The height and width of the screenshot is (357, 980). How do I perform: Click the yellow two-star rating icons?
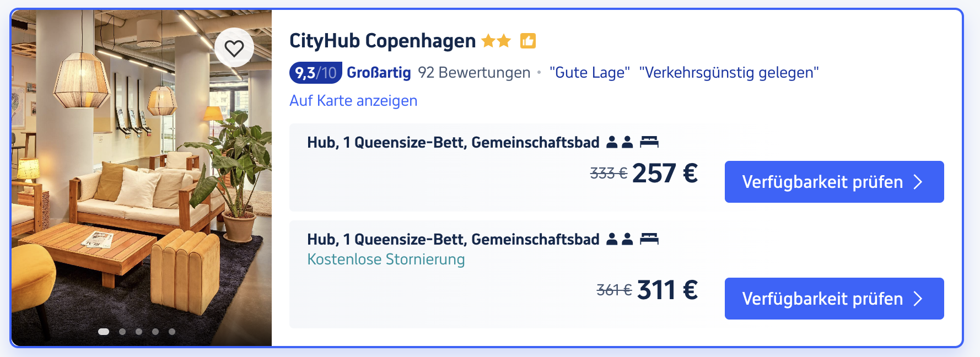[496, 41]
